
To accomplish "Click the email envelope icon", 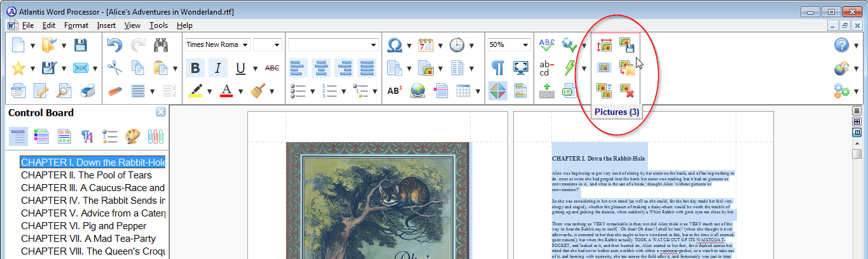I will coord(81,68).
